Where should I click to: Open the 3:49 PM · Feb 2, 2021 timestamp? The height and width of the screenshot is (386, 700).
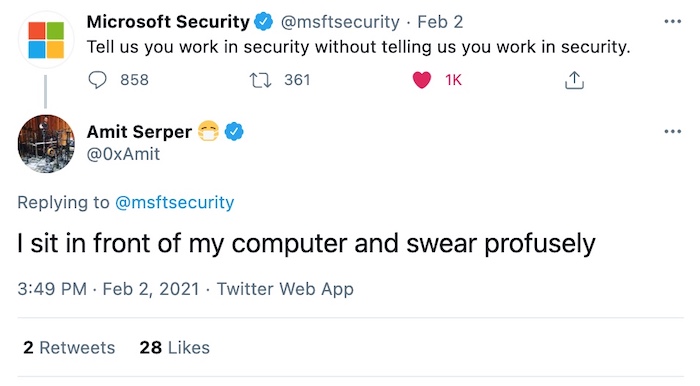point(108,289)
